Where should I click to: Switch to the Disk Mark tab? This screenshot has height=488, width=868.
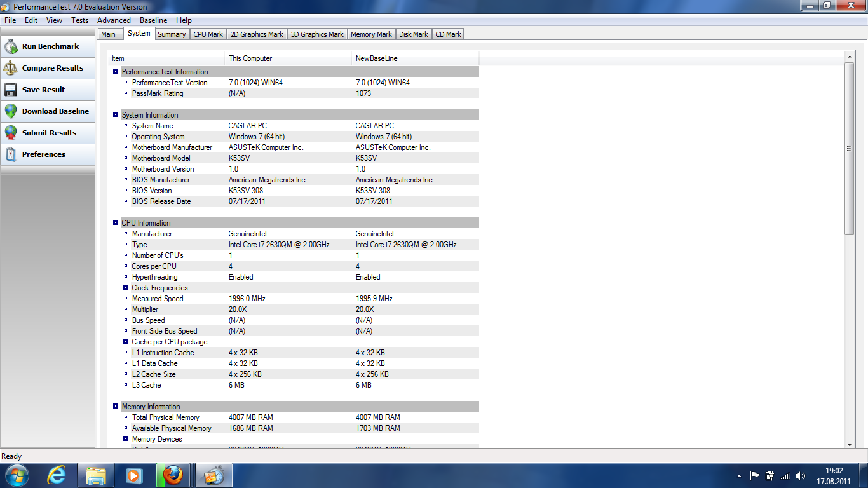tap(414, 34)
